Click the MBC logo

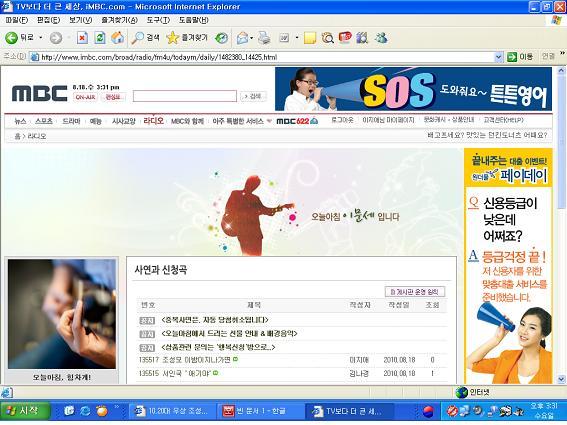pos(39,93)
